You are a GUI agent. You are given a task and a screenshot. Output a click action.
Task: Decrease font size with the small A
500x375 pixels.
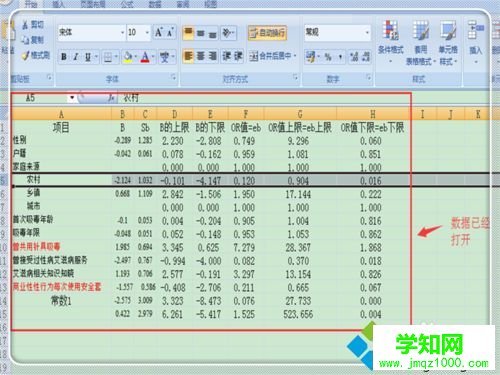(170, 32)
